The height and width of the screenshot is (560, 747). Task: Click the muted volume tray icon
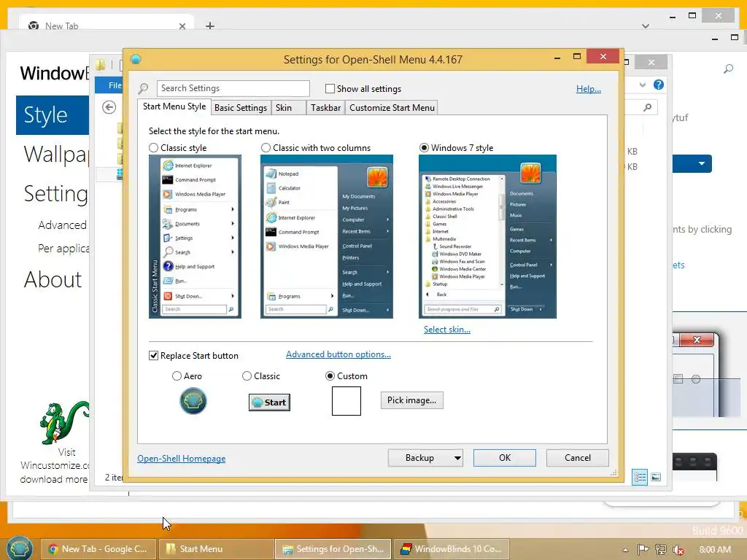tap(678, 550)
